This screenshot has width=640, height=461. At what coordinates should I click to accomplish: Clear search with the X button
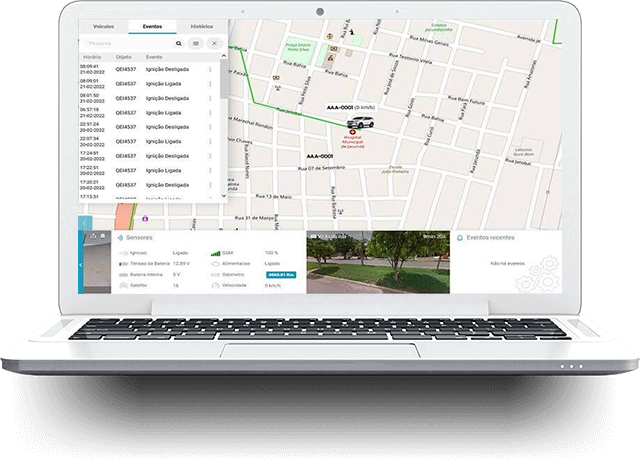pos(213,44)
